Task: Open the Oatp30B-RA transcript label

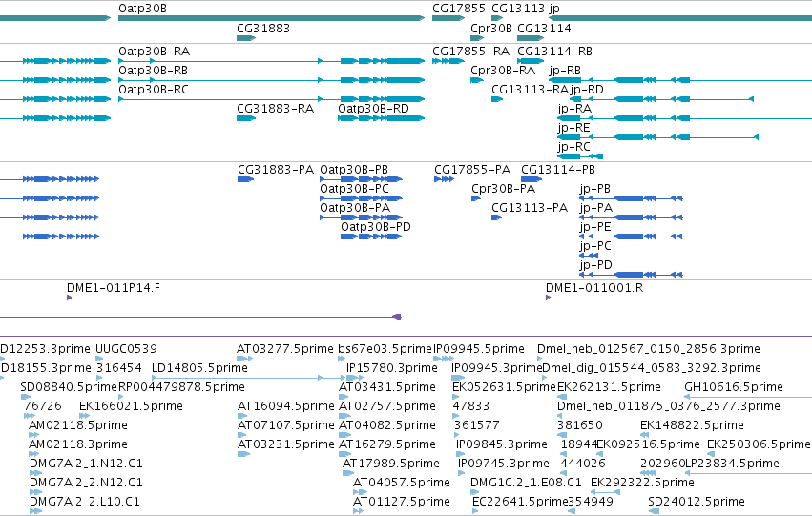Action: [155, 52]
